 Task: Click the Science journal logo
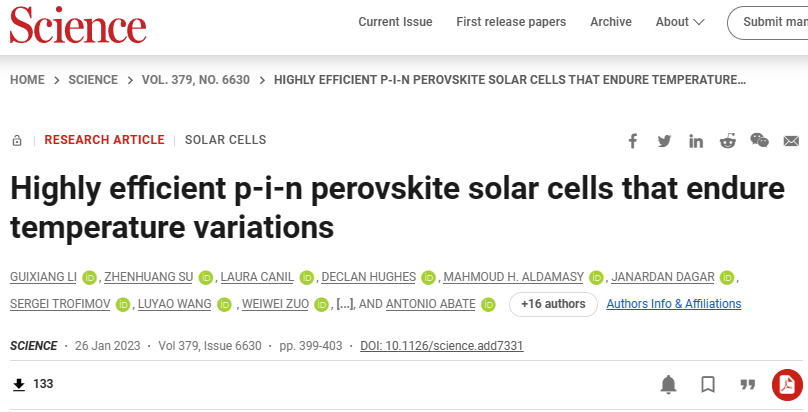[x=78, y=25]
